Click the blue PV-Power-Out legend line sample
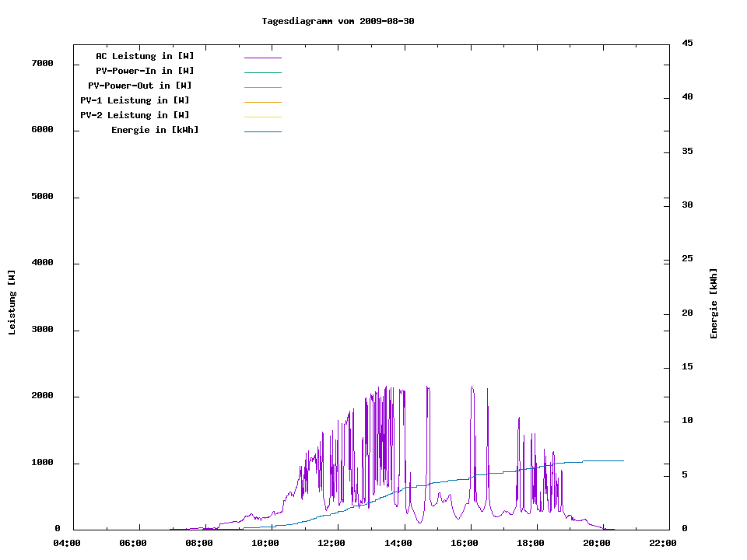Screen dimensions: 747x560 [x=262, y=87]
